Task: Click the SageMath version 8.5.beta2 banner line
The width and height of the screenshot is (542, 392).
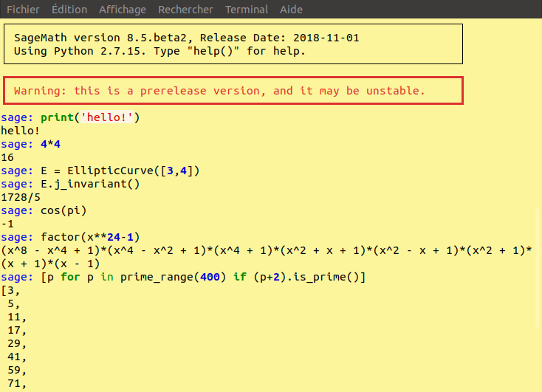Action: click(x=187, y=38)
